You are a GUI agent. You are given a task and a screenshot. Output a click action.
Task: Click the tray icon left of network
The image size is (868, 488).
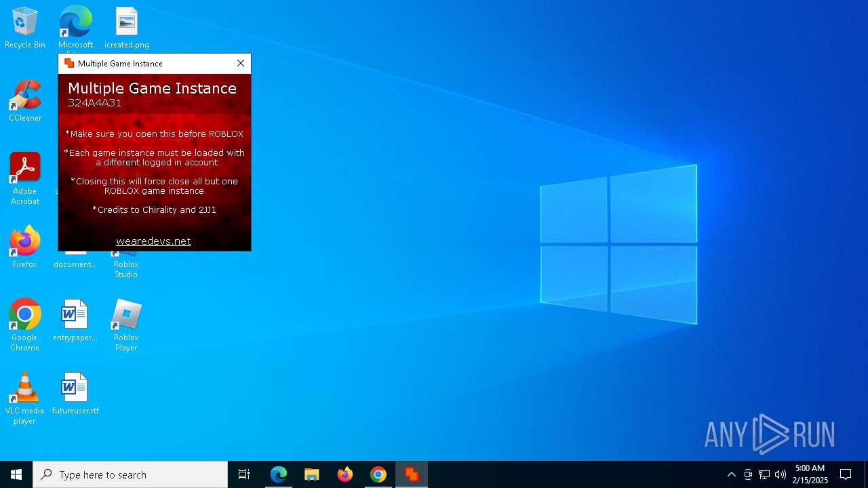[748, 474]
